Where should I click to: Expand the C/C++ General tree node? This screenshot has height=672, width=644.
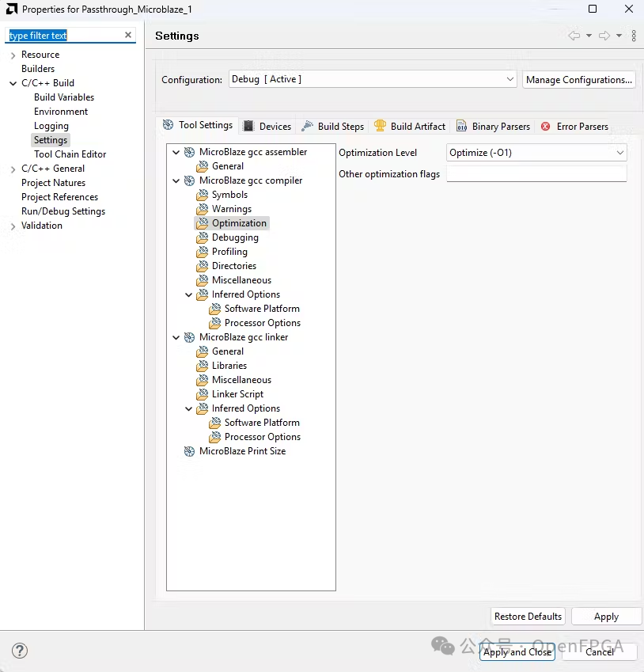click(x=13, y=169)
